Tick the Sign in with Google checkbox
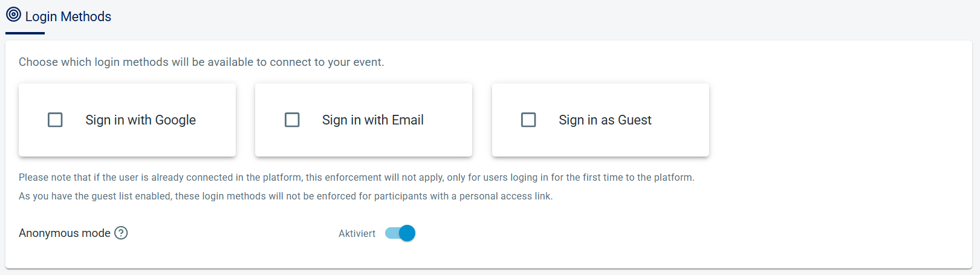Screen dimensions: 980x275 tap(55, 120)
